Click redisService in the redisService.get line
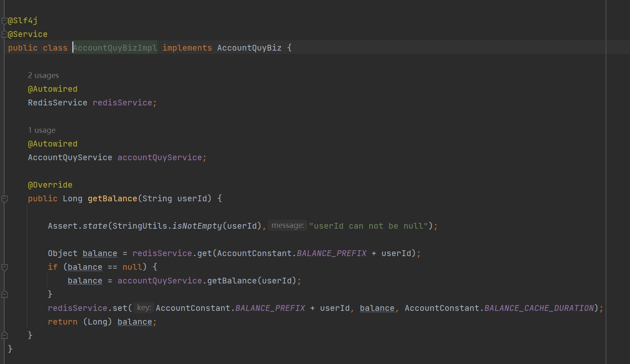Image resolution: width=630 pixels, height=364 pixels. tap(162, 254)
